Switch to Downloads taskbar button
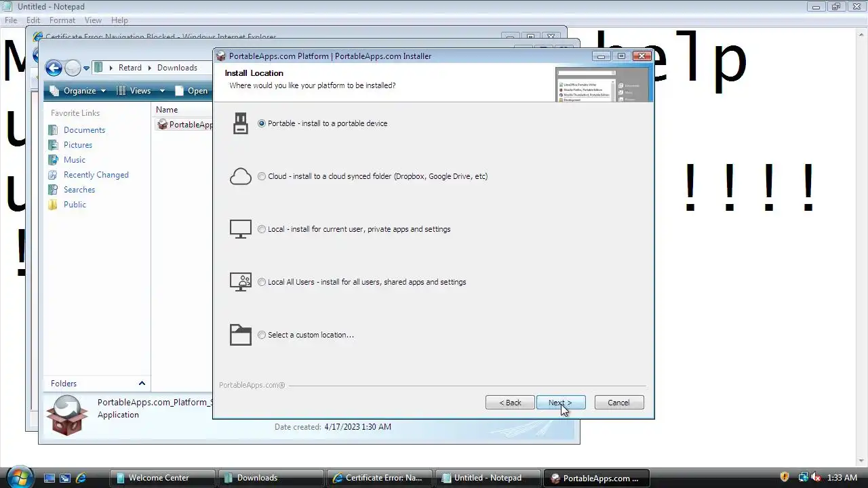 tap(271, 478)
